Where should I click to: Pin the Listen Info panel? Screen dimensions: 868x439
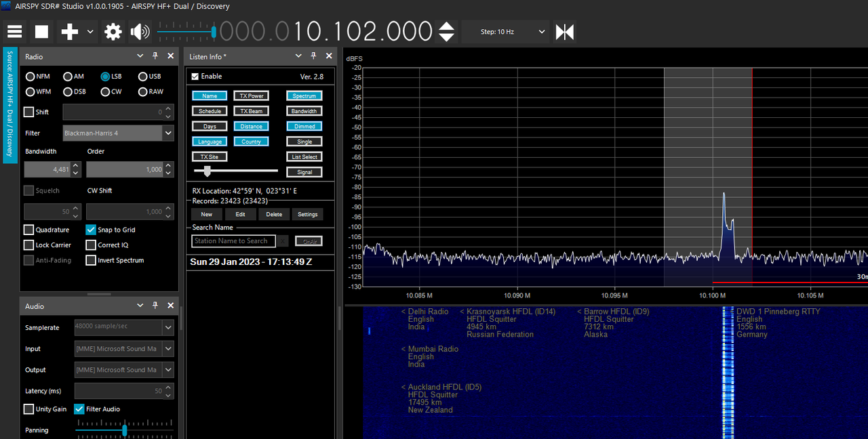[x=313, y=56]
